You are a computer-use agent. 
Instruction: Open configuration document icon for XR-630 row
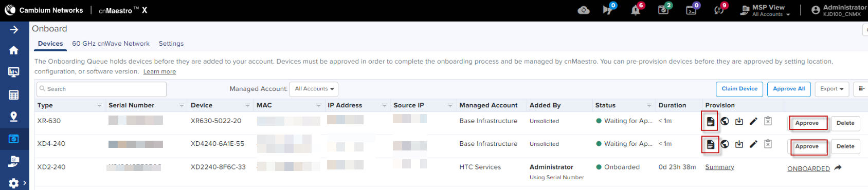[x=710, y=122]
